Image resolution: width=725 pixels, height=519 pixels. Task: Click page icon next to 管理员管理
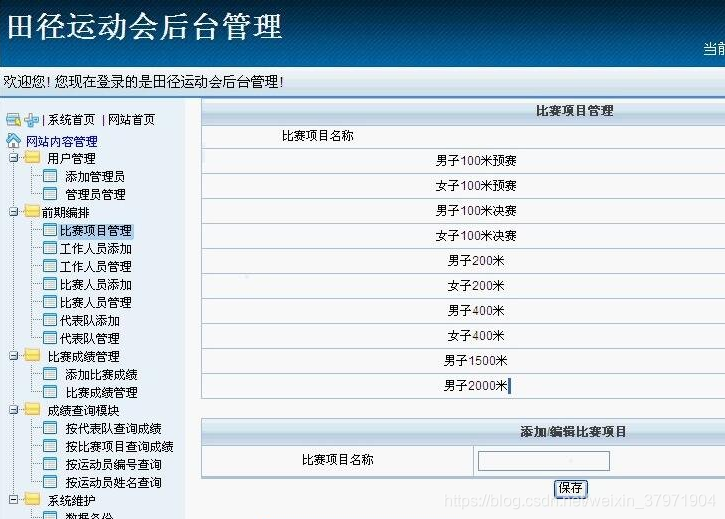(x=50, y=194)
